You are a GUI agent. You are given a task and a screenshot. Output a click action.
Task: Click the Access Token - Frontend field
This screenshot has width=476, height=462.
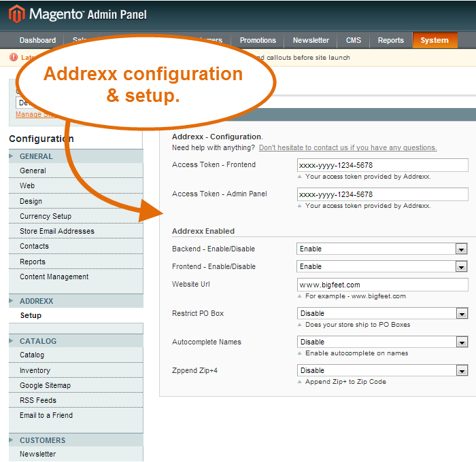point(382,165)
